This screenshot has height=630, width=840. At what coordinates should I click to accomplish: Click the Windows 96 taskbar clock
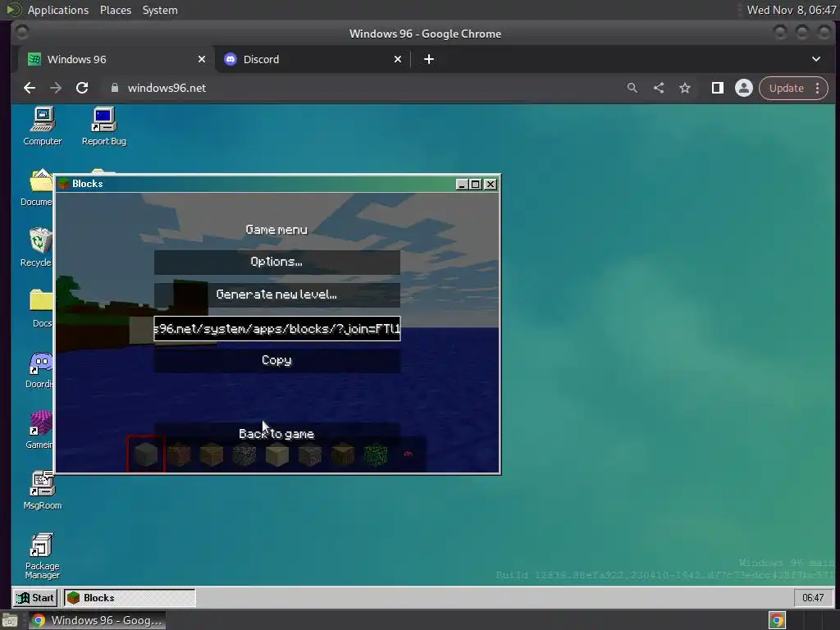point(813,598)
